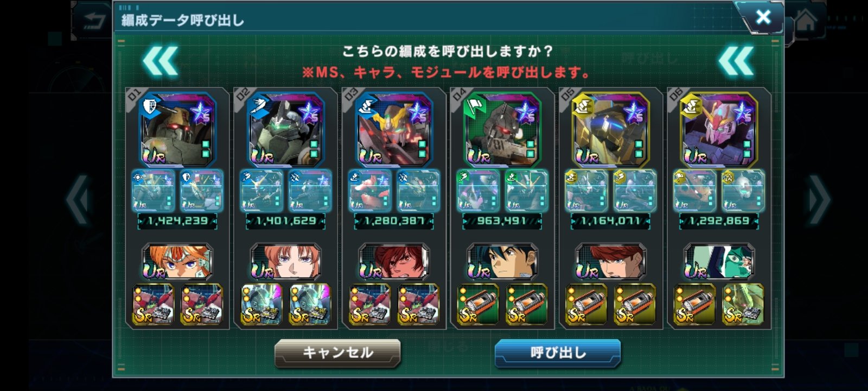Click the キャンセル button
The image size is (868, 391).
tap(337, 353)
